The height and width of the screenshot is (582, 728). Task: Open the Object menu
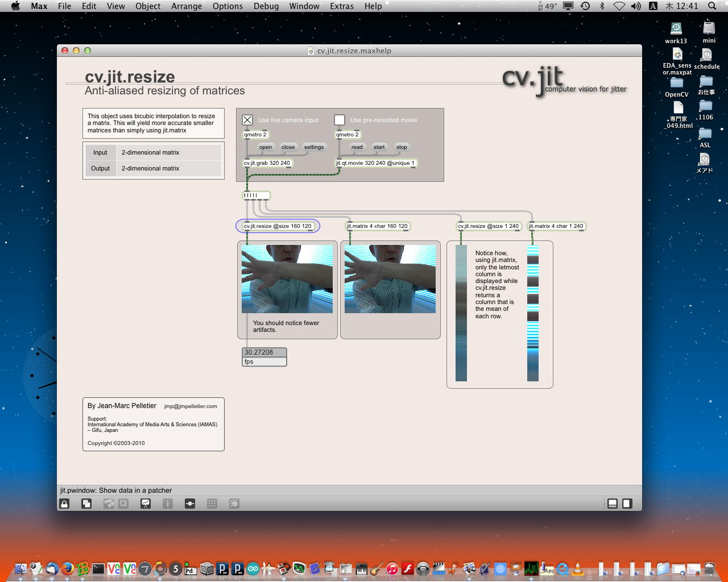tap(148, 6)
